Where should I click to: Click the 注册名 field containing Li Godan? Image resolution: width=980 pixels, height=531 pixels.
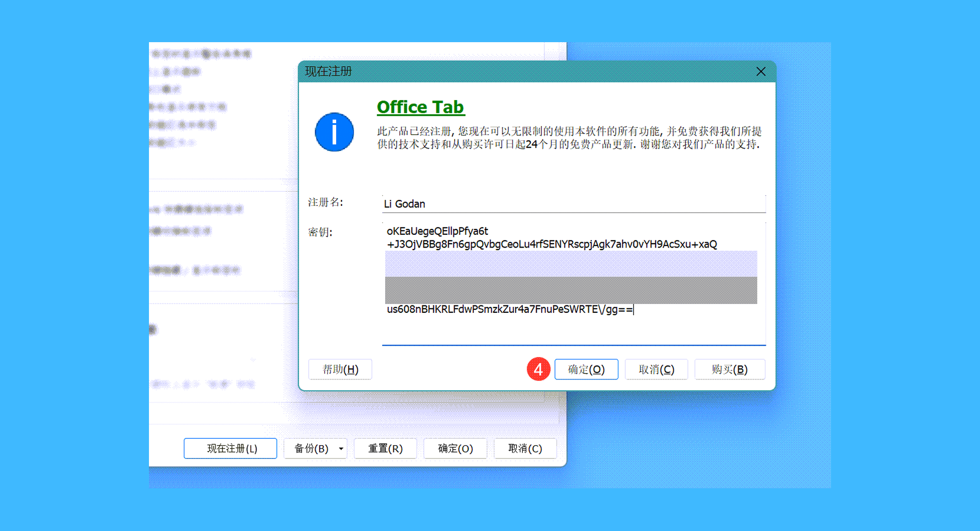coord(574,203)
